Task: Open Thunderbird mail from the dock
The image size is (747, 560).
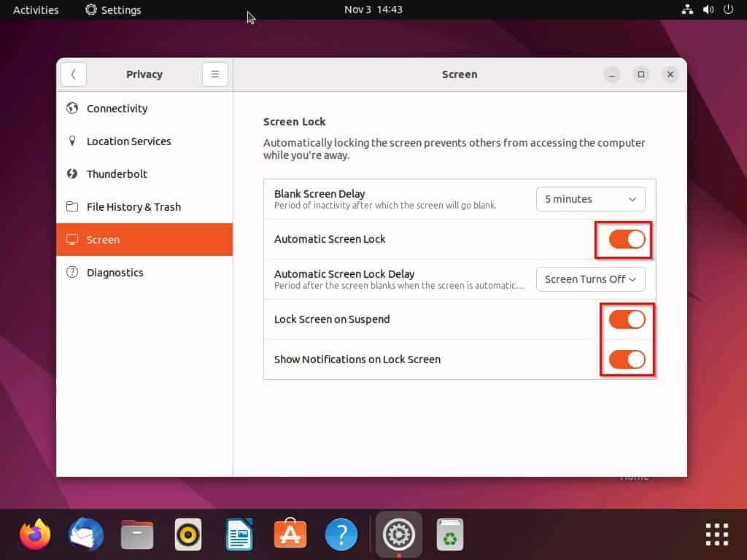Action: [x=86, y=534]
